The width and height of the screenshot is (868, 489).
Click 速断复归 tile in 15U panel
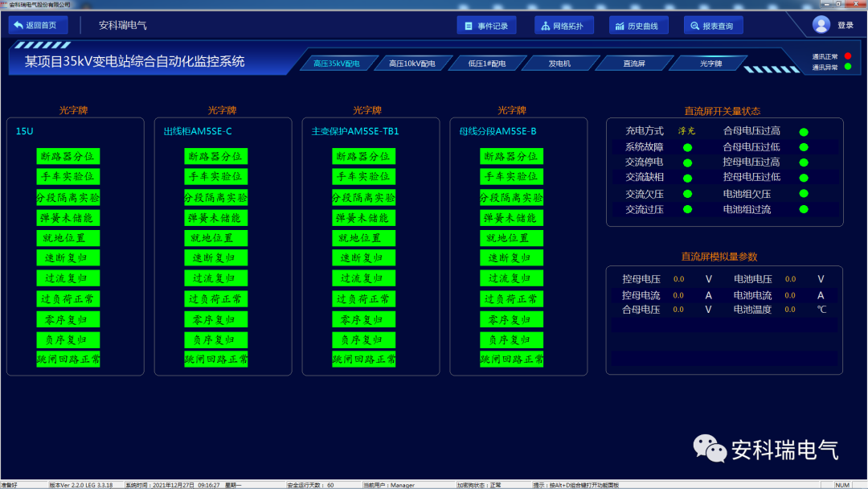pos(68,258)
